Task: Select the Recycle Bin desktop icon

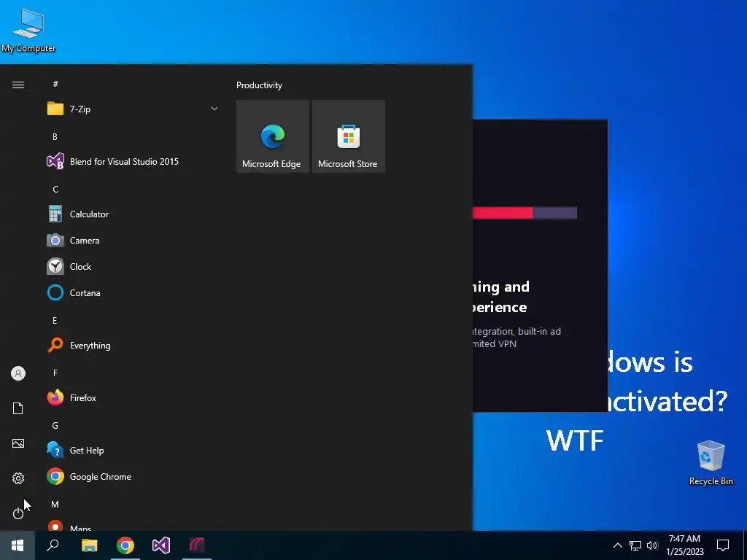Action: pos(711,463)
